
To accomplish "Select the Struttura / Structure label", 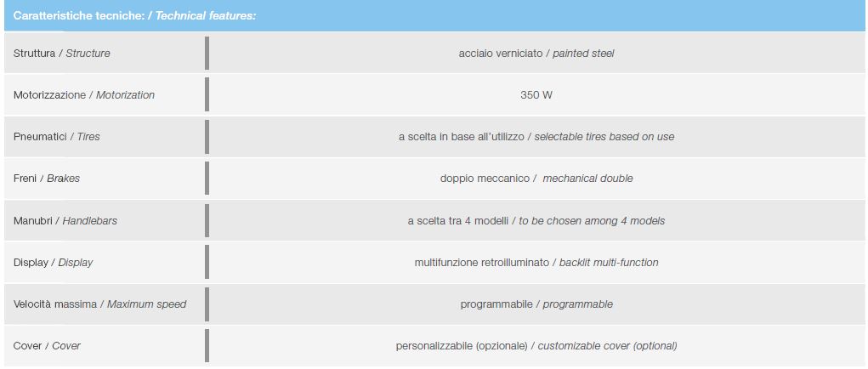I will click(61, 53).
